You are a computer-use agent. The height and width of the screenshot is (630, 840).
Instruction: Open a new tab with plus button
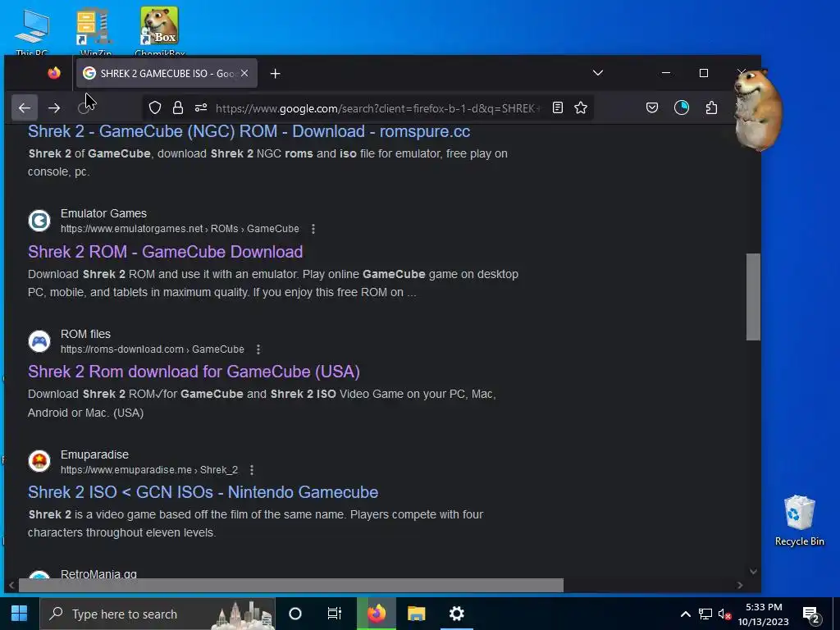click(276, 73)
